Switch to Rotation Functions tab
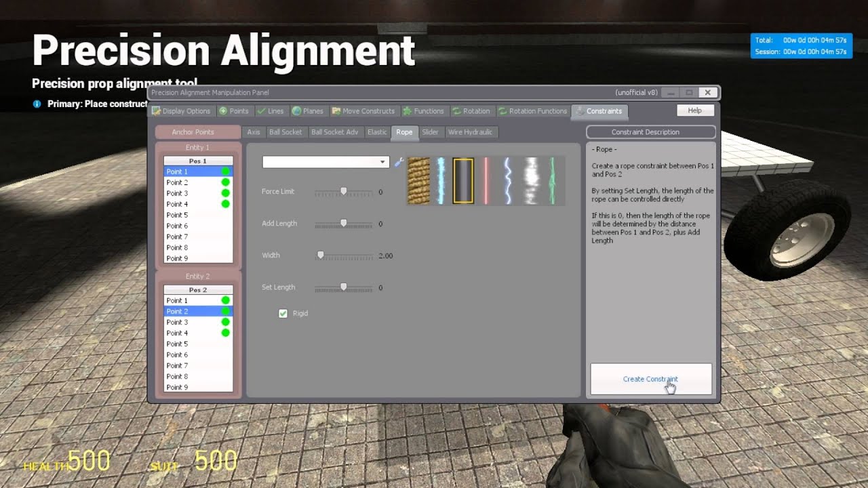This screenshot has width=868, height=488. (x=534, y=111)
